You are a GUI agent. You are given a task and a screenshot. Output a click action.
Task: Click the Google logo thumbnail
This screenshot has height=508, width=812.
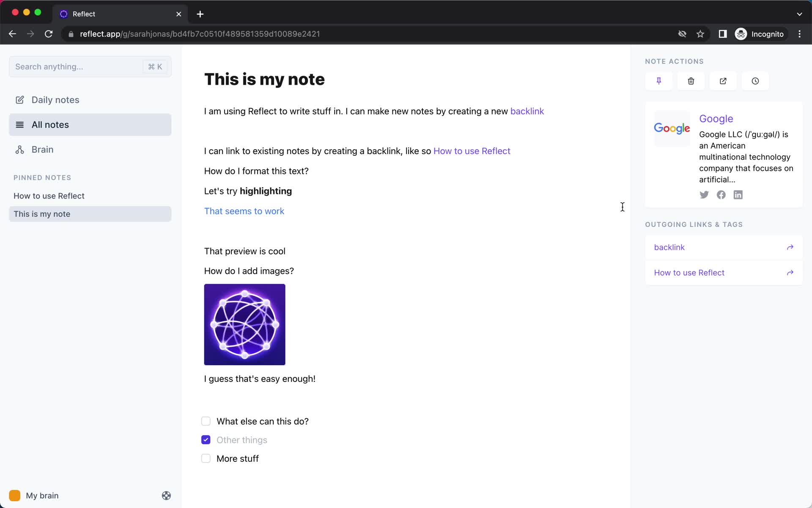point(672,128)
